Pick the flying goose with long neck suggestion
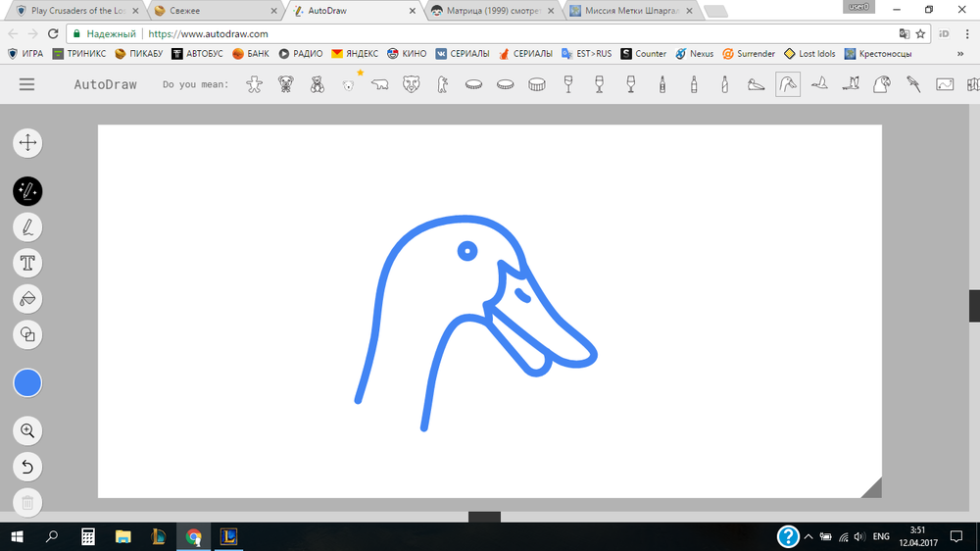 pos(851,84)
